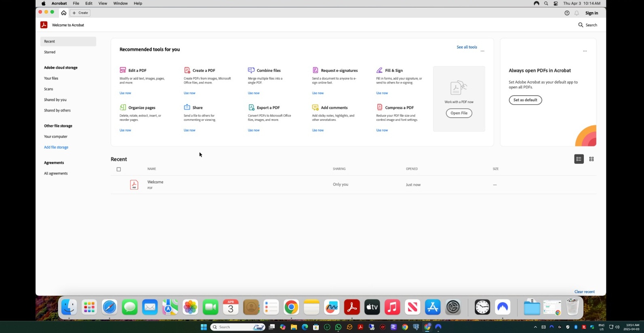Launch Safari from the Dock

click(x=109, y=307)
